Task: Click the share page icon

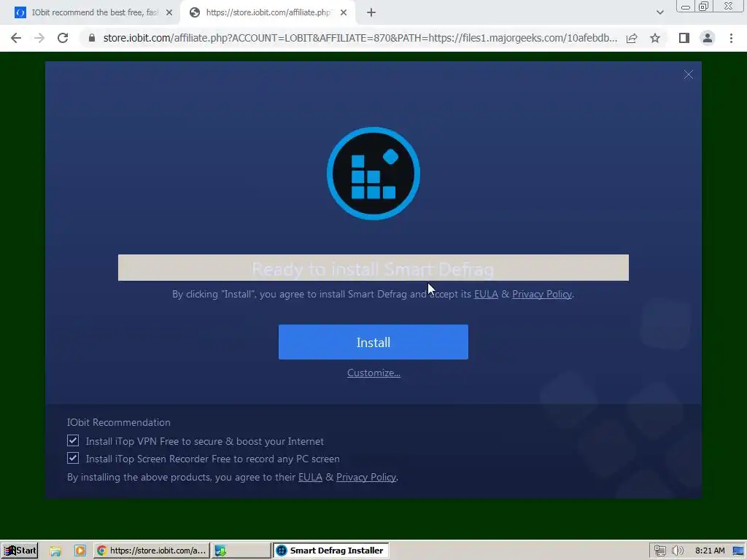Action: click(x=632, y=38)
